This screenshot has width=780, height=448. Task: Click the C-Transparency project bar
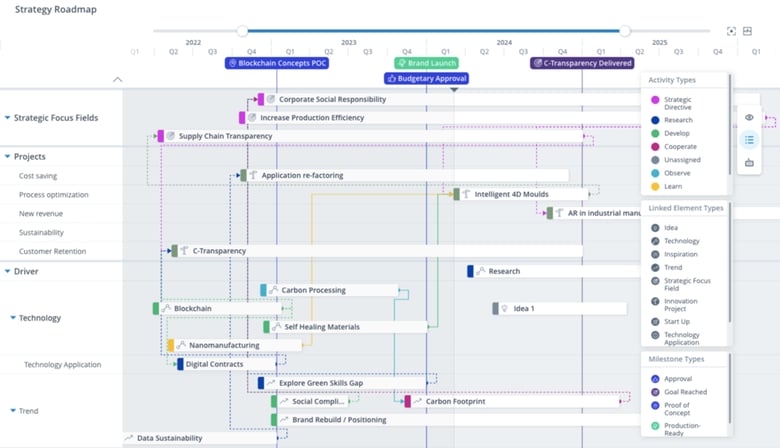377,251
